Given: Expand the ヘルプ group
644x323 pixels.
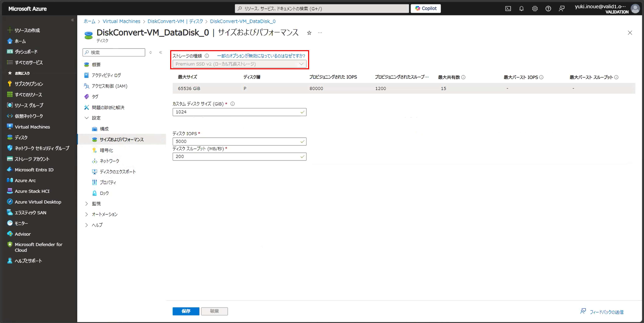Looking at the screenshot, I should pos(86,225).
